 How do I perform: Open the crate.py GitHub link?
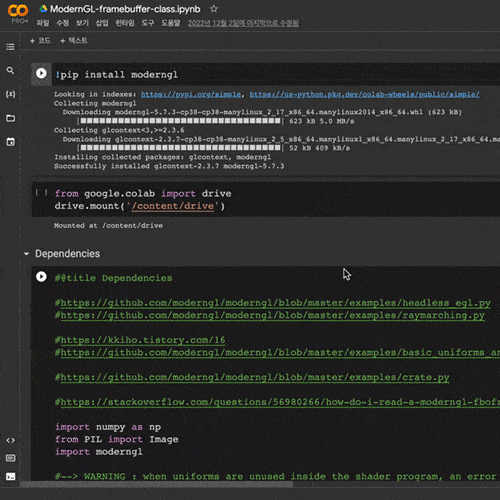(x=255, y=377)
